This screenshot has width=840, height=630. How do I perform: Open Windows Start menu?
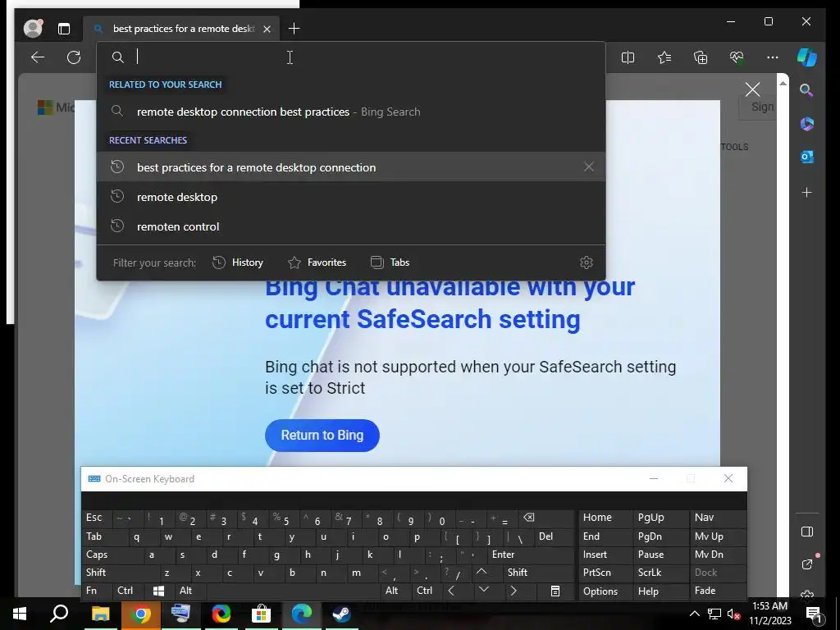pyautogui.click(x=20, y=614)
